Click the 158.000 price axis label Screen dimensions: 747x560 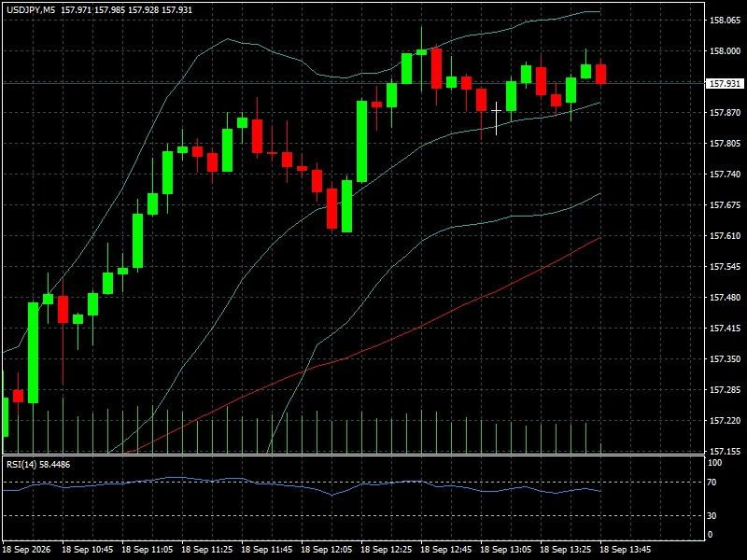[726, 51]
